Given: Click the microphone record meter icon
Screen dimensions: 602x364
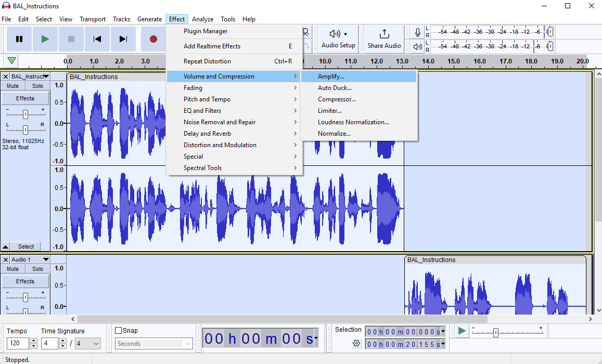Looking at the screenshot, I should pyautogui.click(x=417, y=32).
